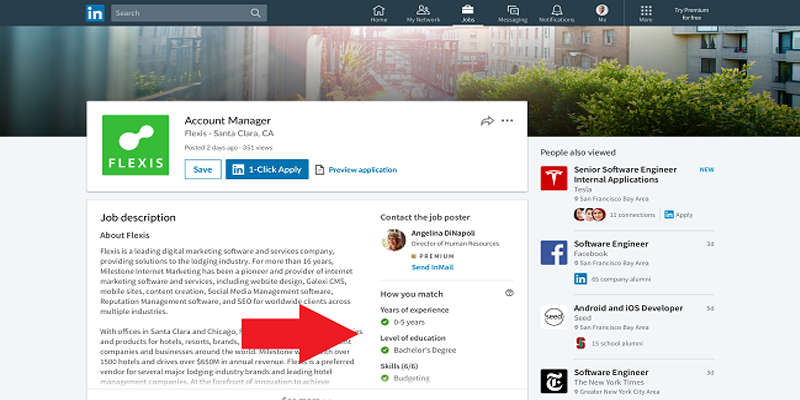Click the People also viewed heading
The image size is (800, 400).
coord(578,152)
